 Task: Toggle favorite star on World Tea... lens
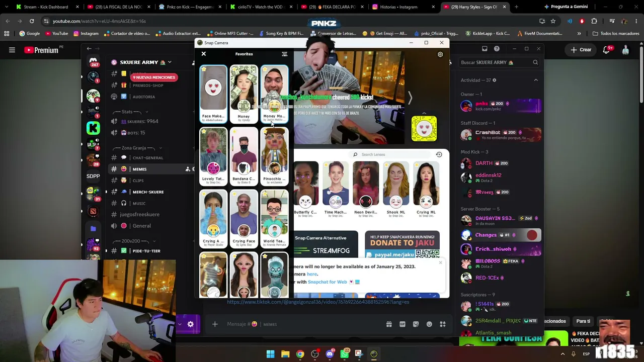pos(265,194)
